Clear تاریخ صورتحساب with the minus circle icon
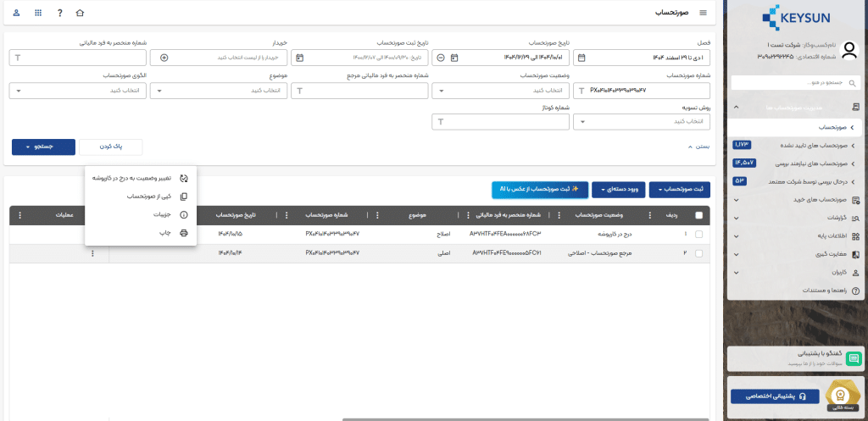The image size is (868, 421). (439, 58)
